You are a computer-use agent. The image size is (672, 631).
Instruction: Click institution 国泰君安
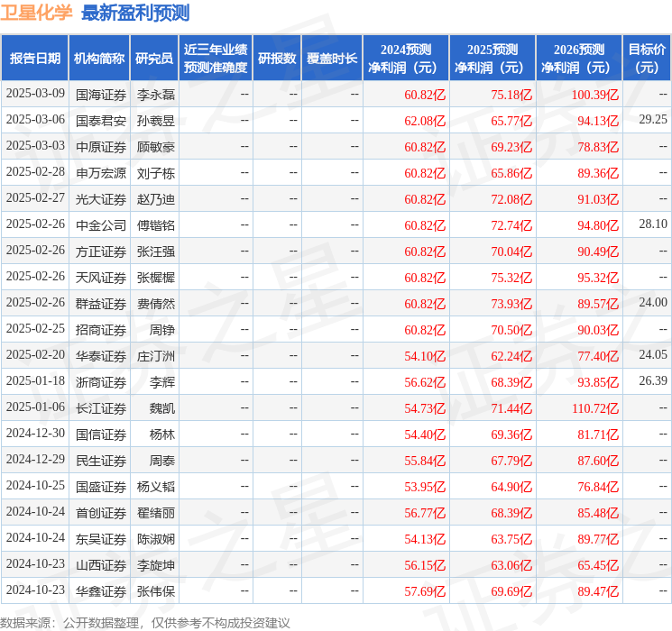click(101, 121)
